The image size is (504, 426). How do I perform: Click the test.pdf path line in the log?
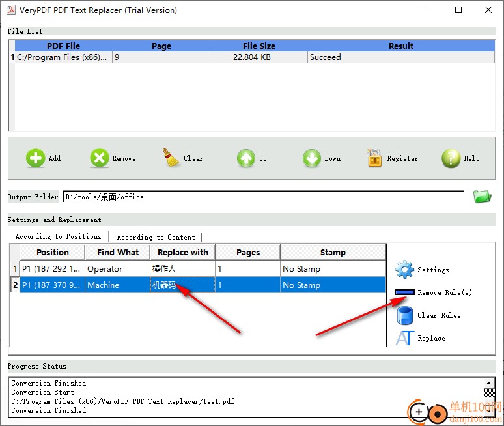pos(123,401)
